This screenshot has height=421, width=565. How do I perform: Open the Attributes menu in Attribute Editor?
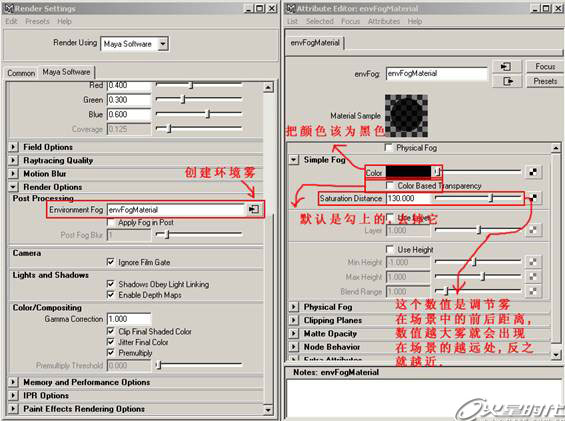384,21
